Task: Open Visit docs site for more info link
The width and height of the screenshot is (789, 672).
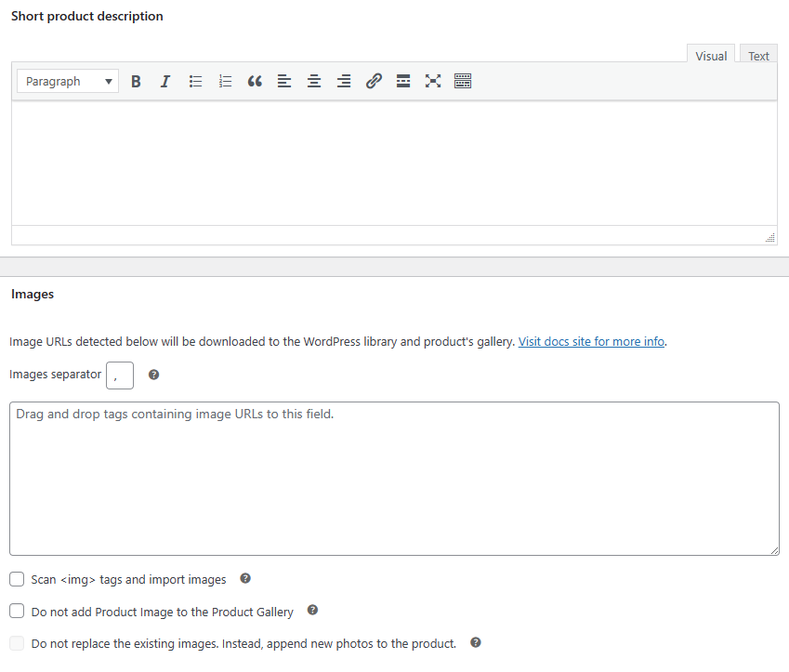Action: point(591,342)
